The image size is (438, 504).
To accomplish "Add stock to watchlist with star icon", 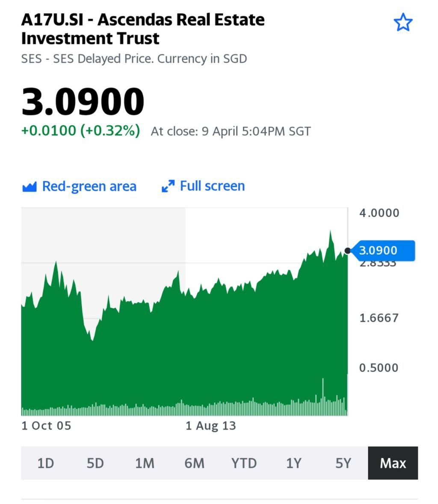I will (402, 23).
